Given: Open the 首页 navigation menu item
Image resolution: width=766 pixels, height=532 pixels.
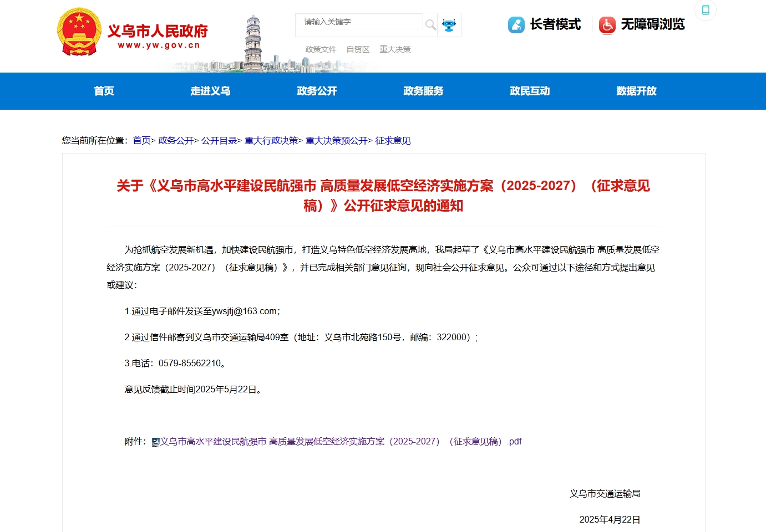Looking at the screenshot, I should (x=104, y=91).
